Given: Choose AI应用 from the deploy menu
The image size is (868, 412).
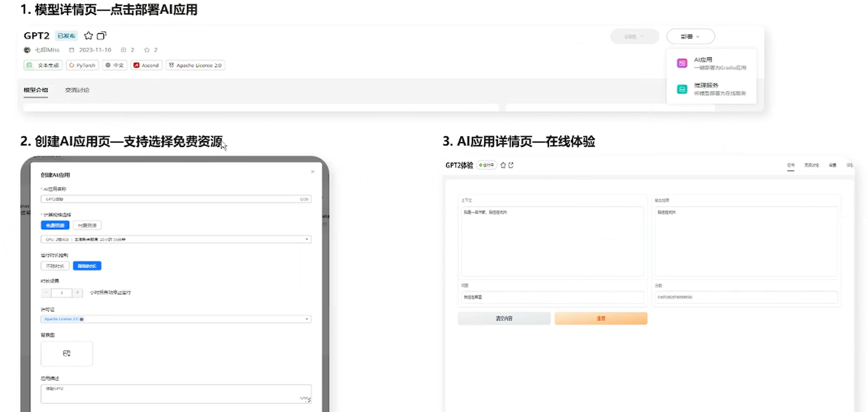Looking at the screenshot, I should 711,63.
